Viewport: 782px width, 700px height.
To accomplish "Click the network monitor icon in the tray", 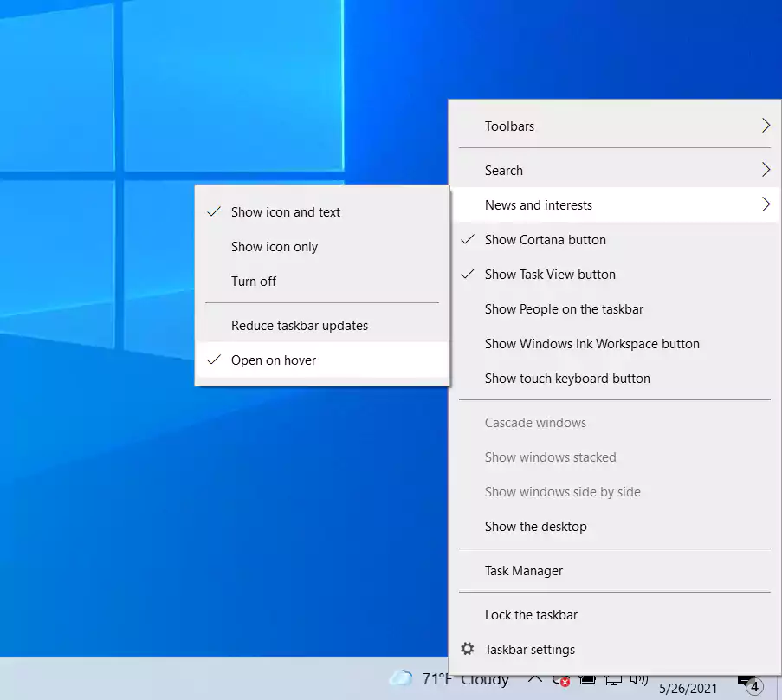I will click(x=613, y=680).
